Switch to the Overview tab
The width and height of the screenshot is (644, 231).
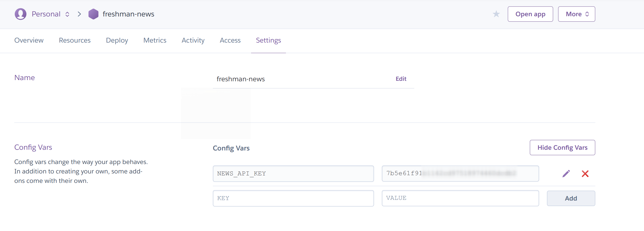coord(29,40)
